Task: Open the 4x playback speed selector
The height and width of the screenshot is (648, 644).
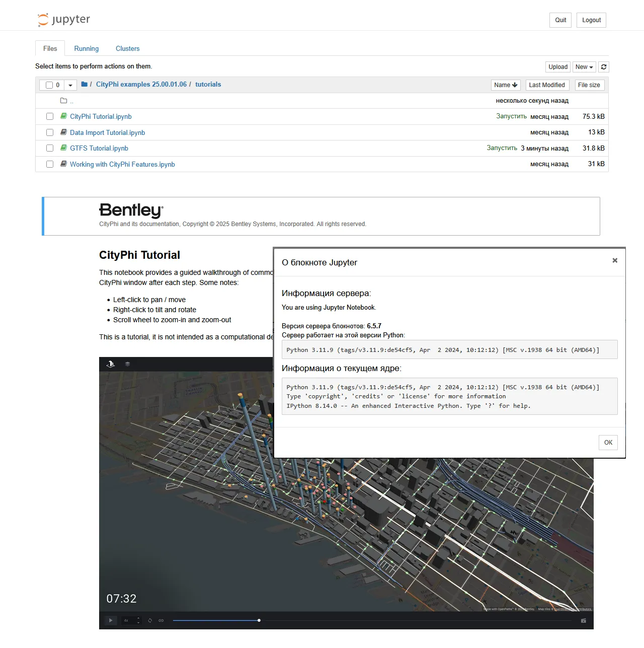Action: (132, 620)
